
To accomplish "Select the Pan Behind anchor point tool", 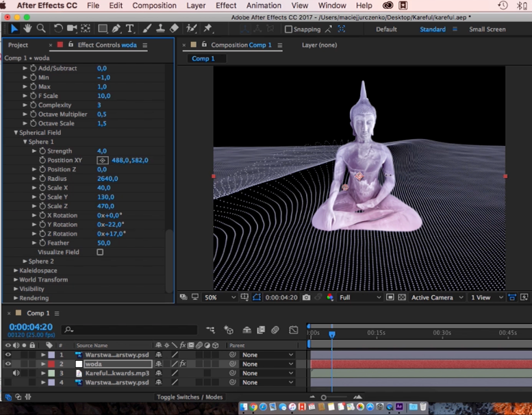I will [86, 29].
